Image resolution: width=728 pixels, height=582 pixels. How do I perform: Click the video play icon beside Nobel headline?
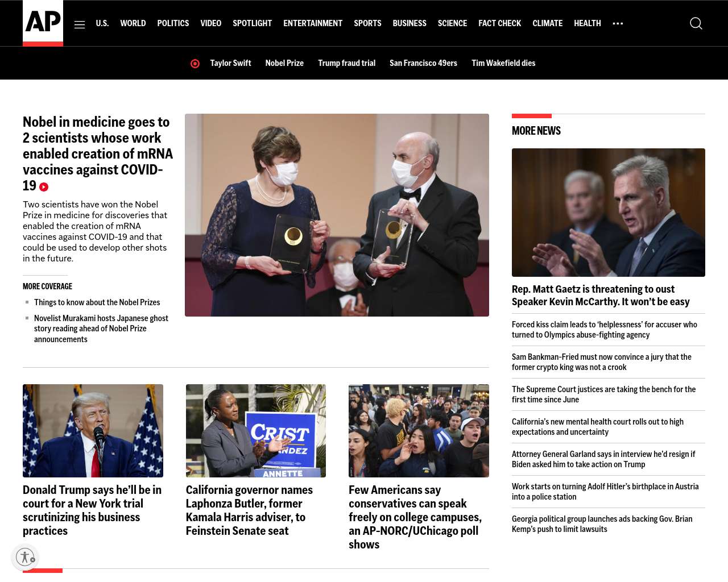(44, 187)
